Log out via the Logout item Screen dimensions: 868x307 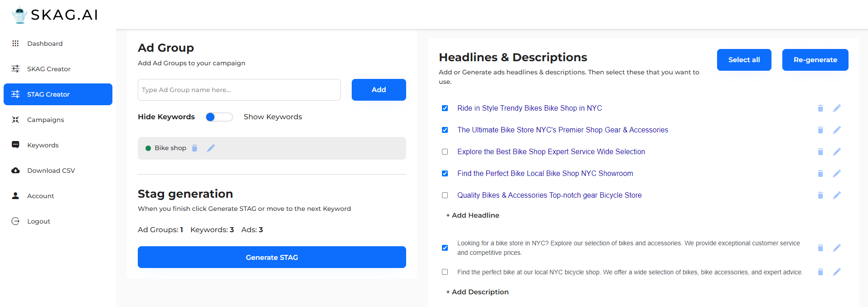[58, 221]
